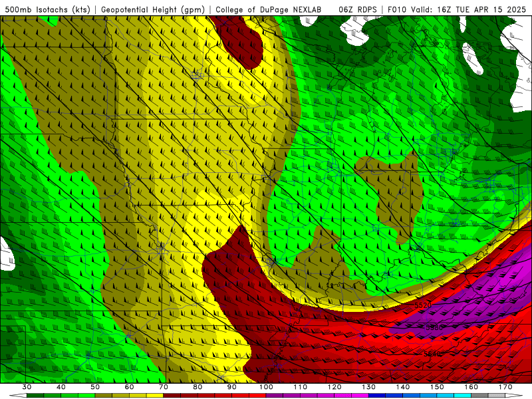Click the 160 value on the color scale
The width and height of the screenshot is (532, 399).
(471, 387)
